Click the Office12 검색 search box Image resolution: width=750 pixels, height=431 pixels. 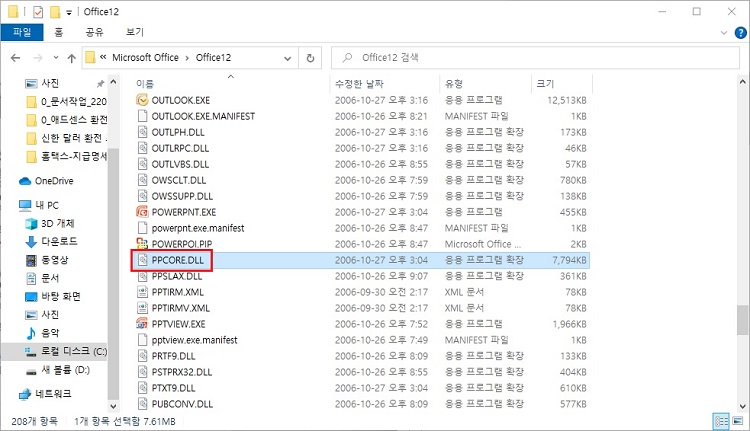535,57
